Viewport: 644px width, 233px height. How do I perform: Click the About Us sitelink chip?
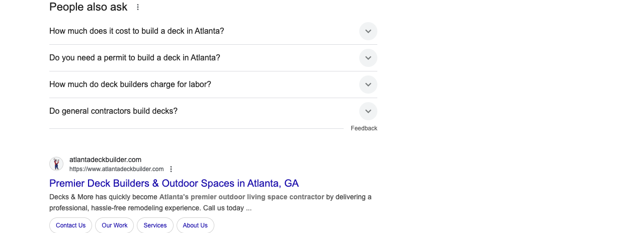(x=195, y=225)
